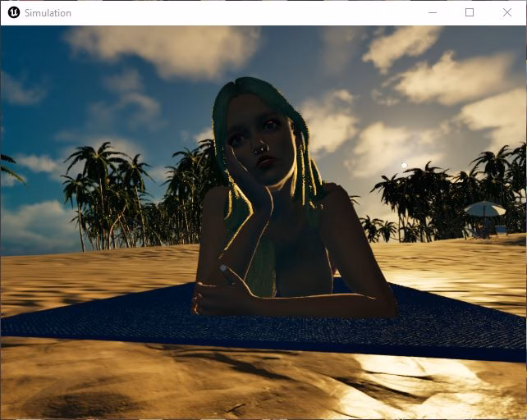Screen dimensions: 527x420
Task: Click the beach umbrella in the scene
Action: 485,210
